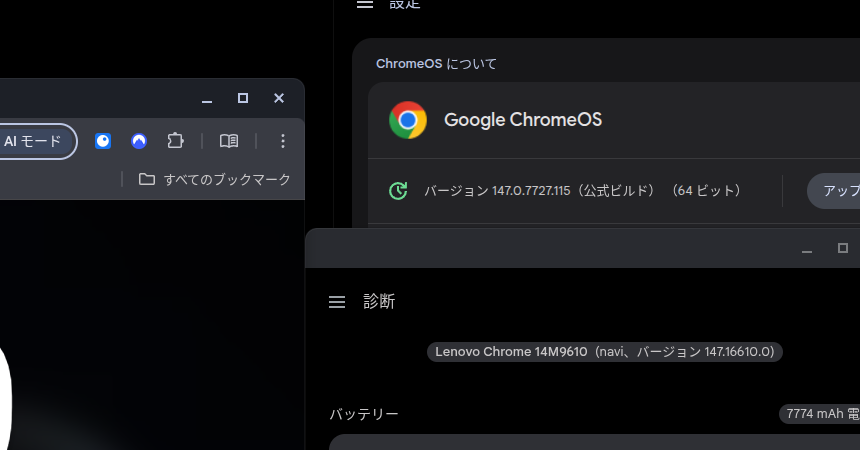Click the 診断 title text

379,302
